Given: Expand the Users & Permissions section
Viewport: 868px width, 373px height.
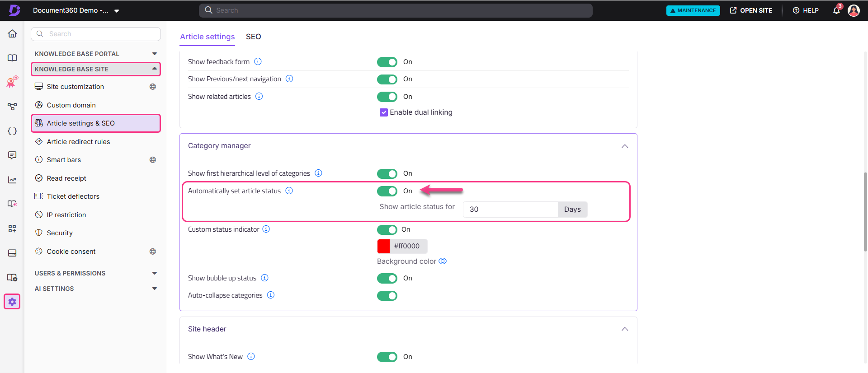Looking at the screenshot, I should (x=96, y=273).
